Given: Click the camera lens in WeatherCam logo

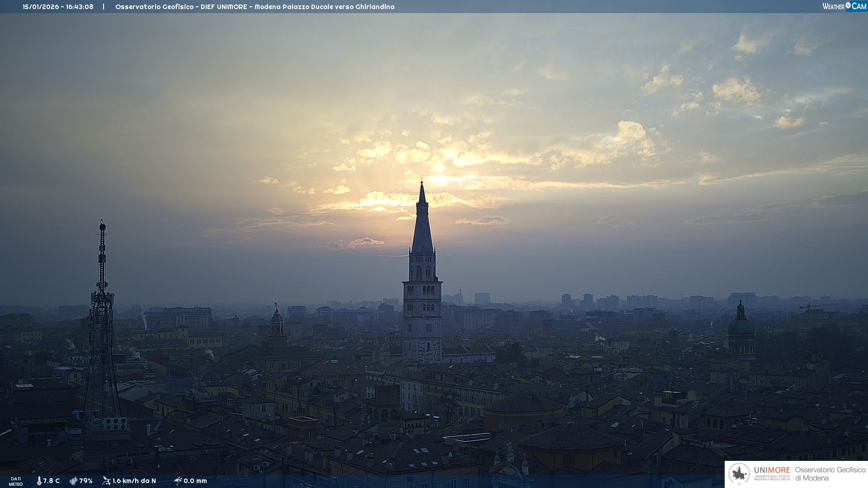Looking at the screenshot, I should tap(848, 5).
